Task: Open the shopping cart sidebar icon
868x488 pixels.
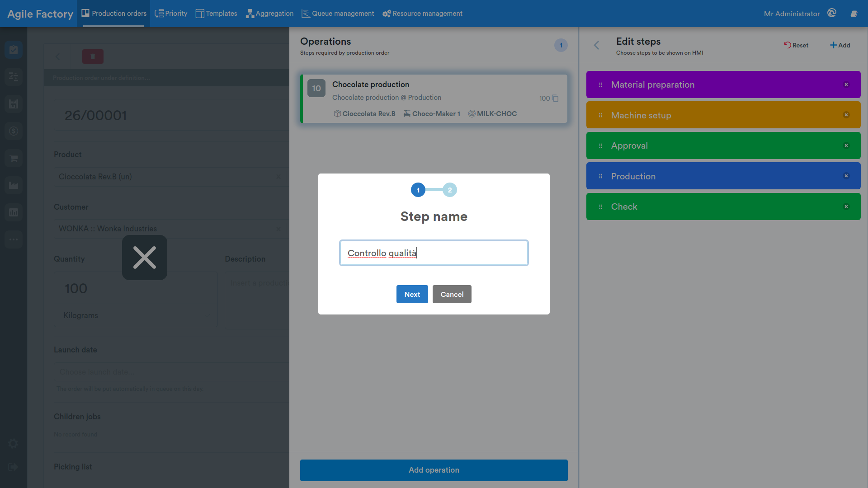Action: coord(14,158)
